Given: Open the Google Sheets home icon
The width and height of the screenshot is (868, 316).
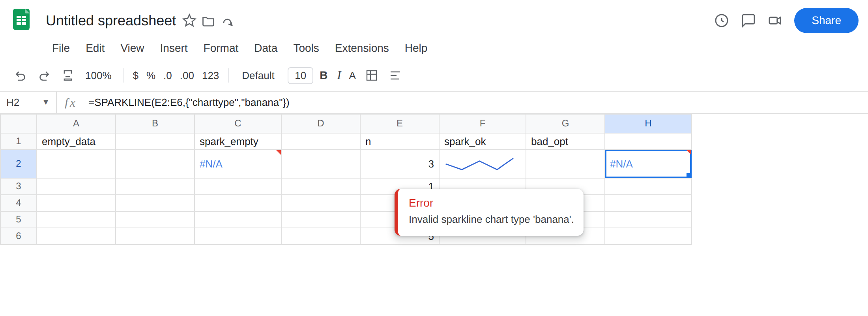Looking at the screenshot, I should (x=21, y=20).
